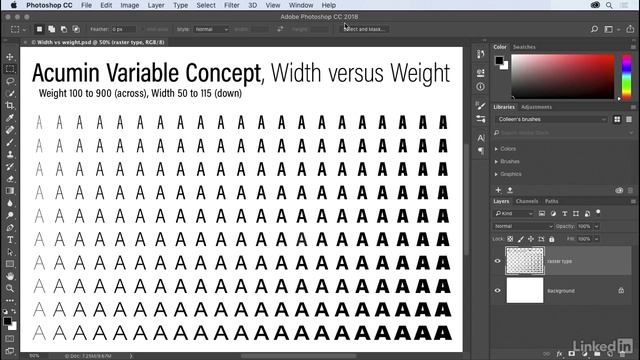
Task: Click the foreground color swatch in toolbox
Action: [x=7, y=321]
